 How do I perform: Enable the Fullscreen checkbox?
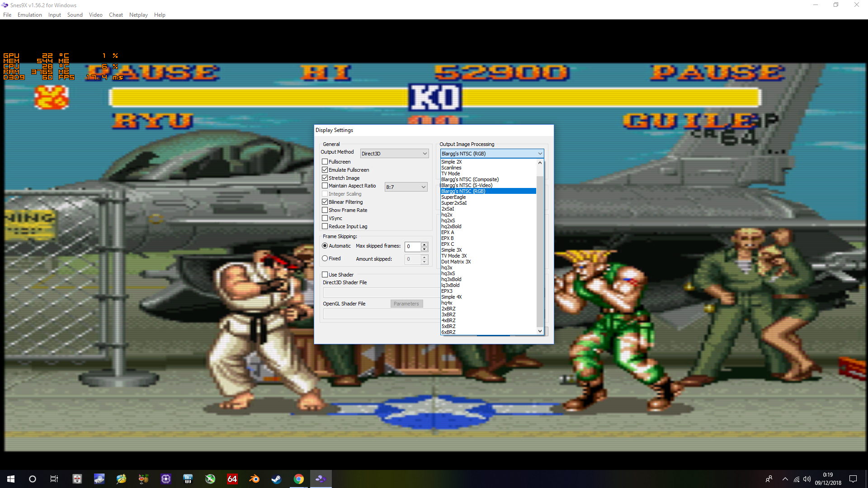click(x=325, y=162)
